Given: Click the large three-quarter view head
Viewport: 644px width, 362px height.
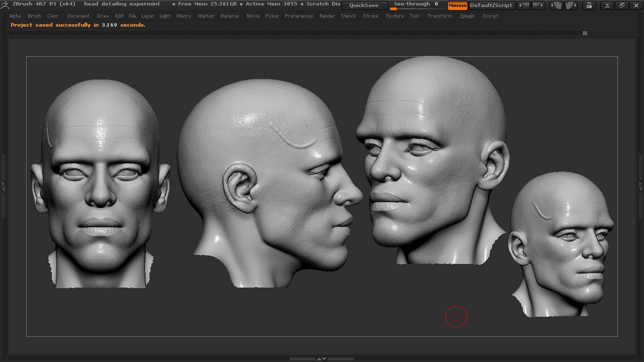Looking at the screenshot, I should point(433,160).
